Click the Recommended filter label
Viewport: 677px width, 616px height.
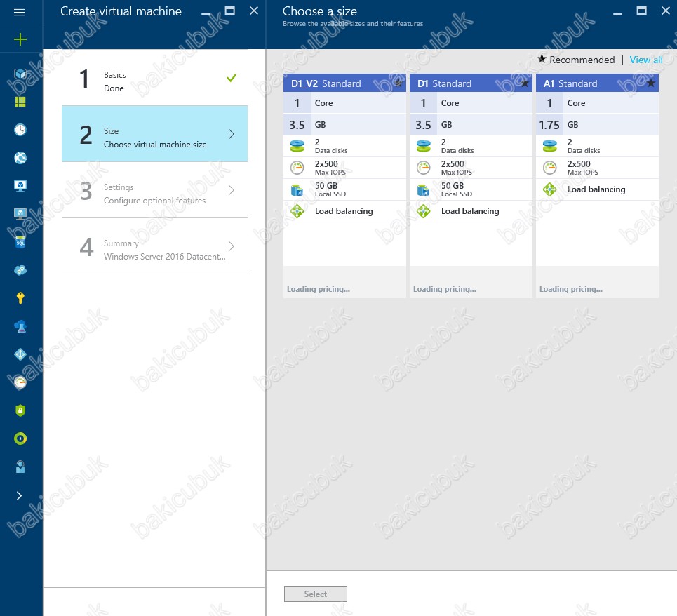coord(582,60)
